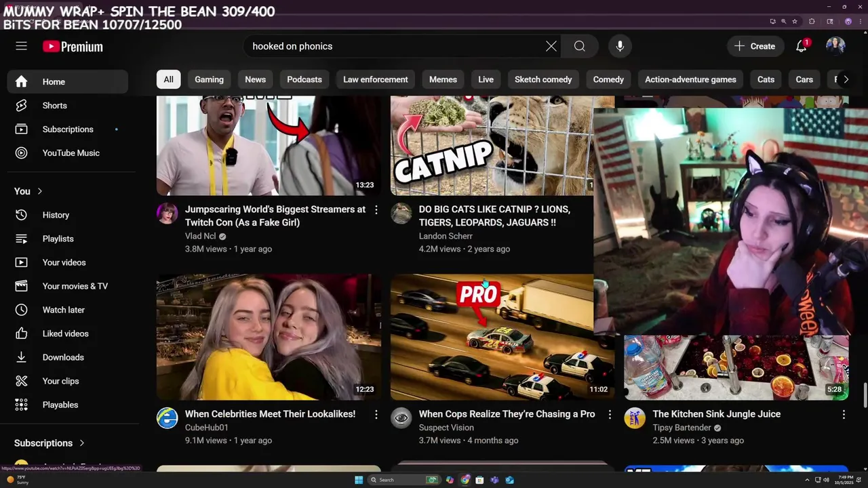Select the News filter chip

point(255,79)
